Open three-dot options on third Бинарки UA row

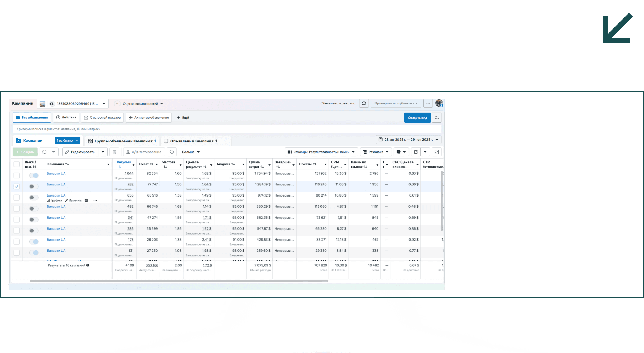[95, 201]
